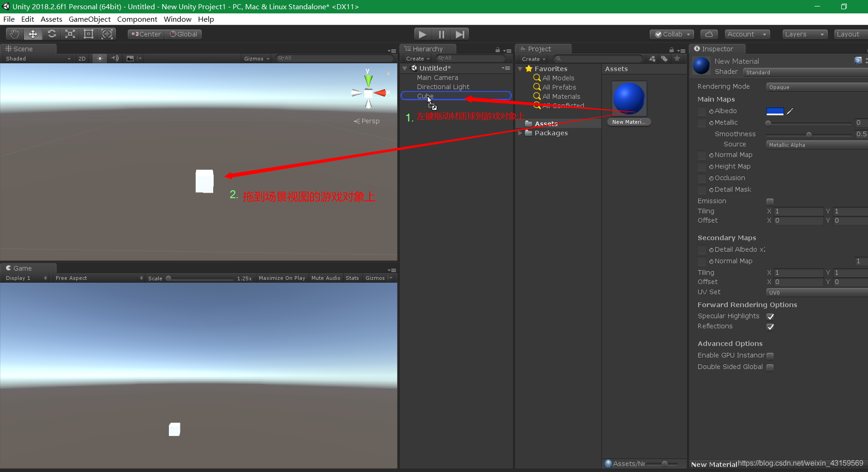Toggle Pivot Center mode
This screenshot has width=868, height=472.
tap(146, 34)
